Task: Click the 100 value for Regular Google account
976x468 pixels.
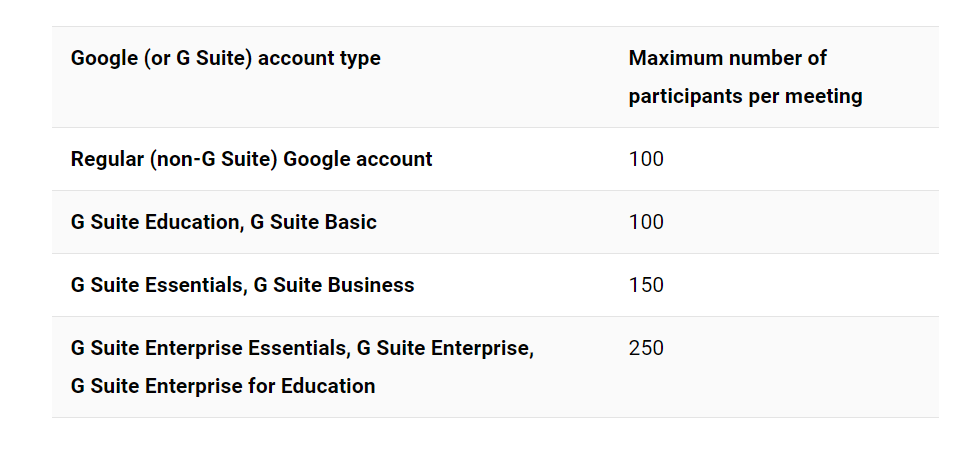Action: click(x=646, y=159)
